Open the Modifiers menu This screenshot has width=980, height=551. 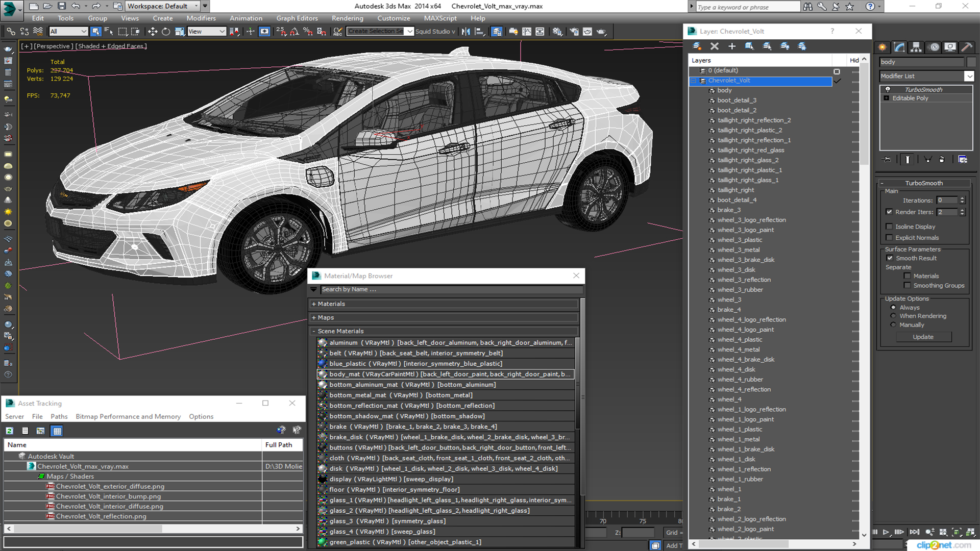click(201, 18)
